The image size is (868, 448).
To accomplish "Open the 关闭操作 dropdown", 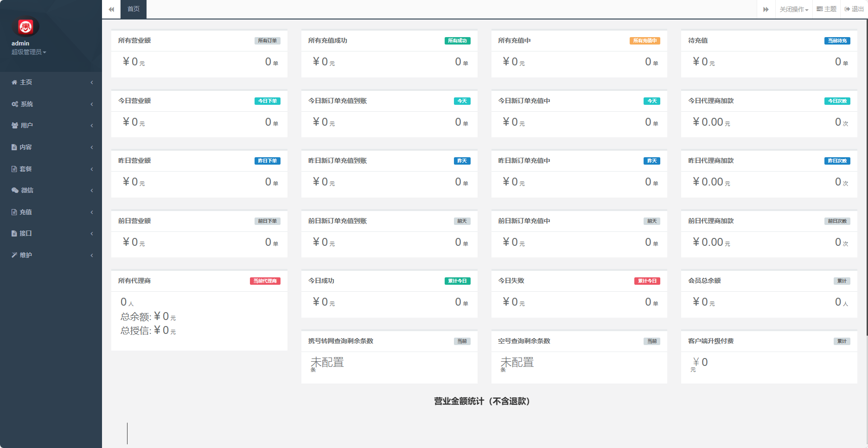I will coord(793,9).
